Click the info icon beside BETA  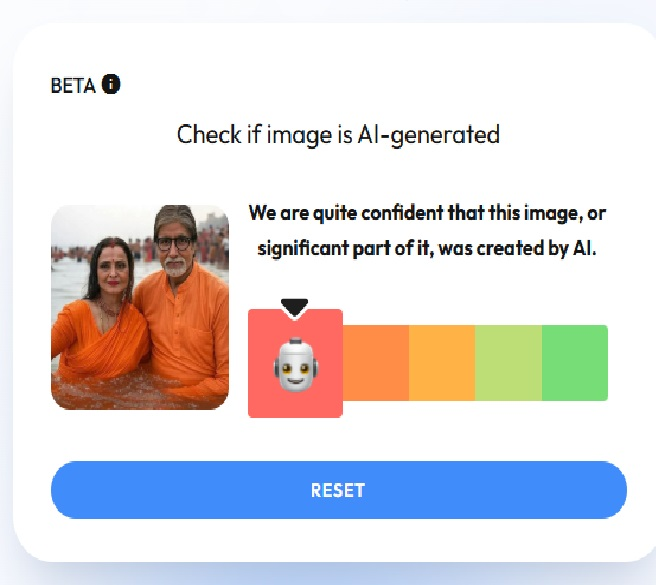[x=111, y=84]
